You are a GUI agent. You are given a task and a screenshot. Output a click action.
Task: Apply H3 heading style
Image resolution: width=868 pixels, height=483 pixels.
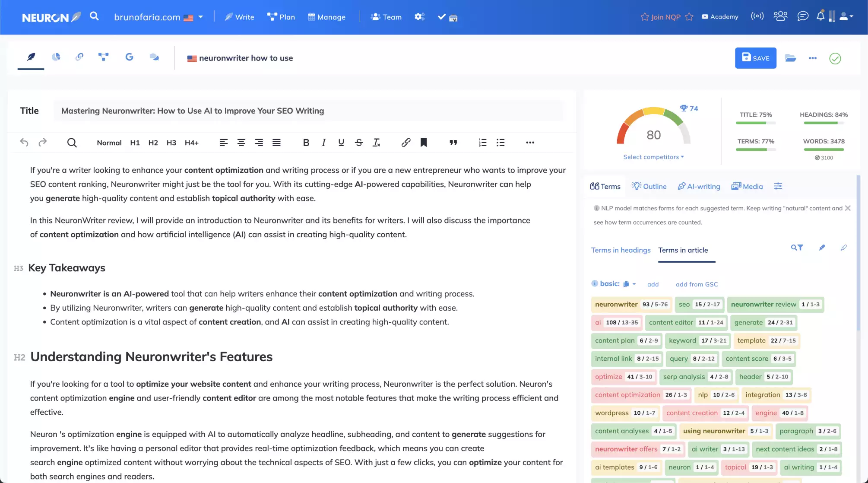click(x=171, y=143)
